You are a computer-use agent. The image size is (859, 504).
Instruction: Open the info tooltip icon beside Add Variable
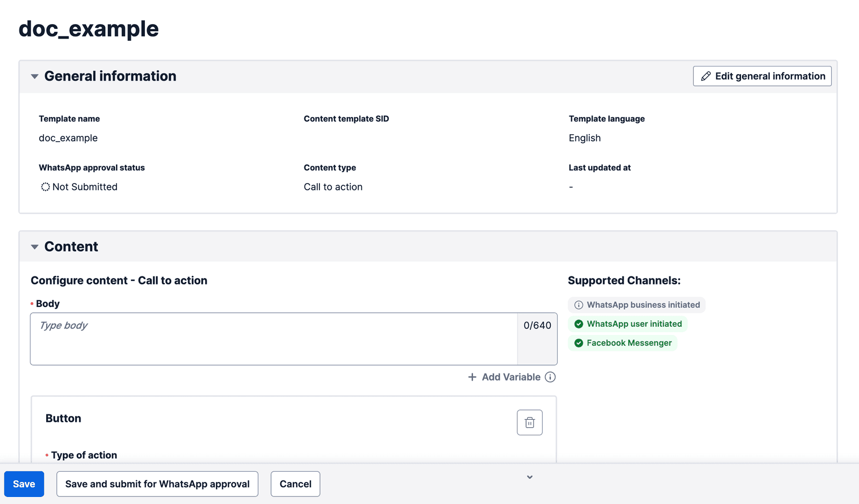coord(550,377)
